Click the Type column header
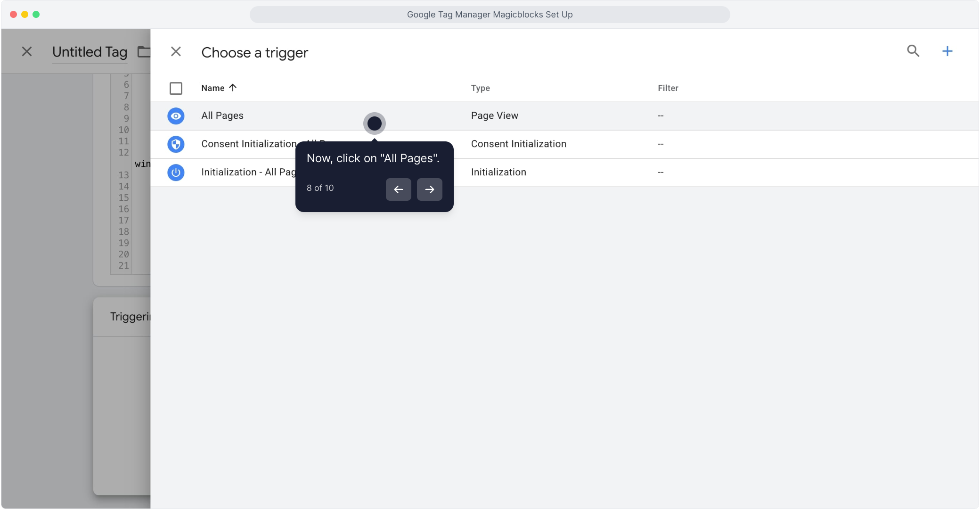Viewport: 980px width, 509px height. pos(480,88)
